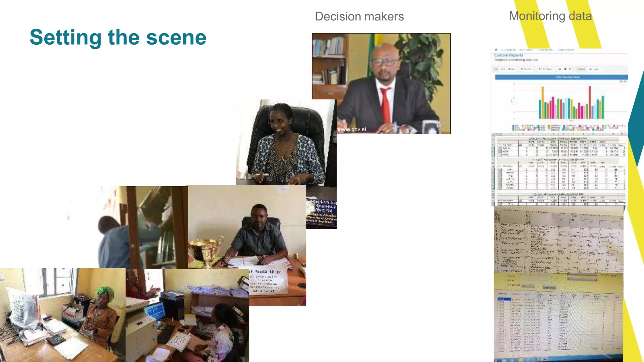This screenshot has height=362, width=644.
Task: Click the 'Custom Reports' heading in dashboard screenshot
Action: click(x=508, y=55)
